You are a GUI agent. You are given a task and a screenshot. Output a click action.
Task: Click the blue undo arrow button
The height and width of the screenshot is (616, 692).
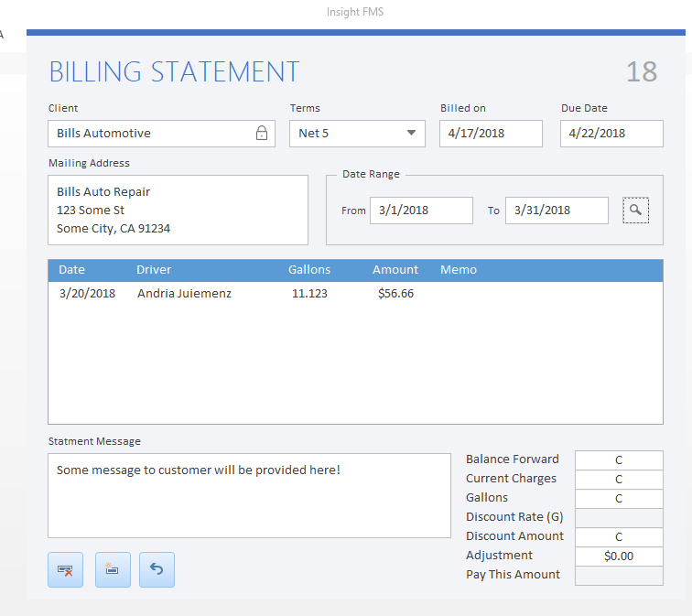tap(157, 569)
